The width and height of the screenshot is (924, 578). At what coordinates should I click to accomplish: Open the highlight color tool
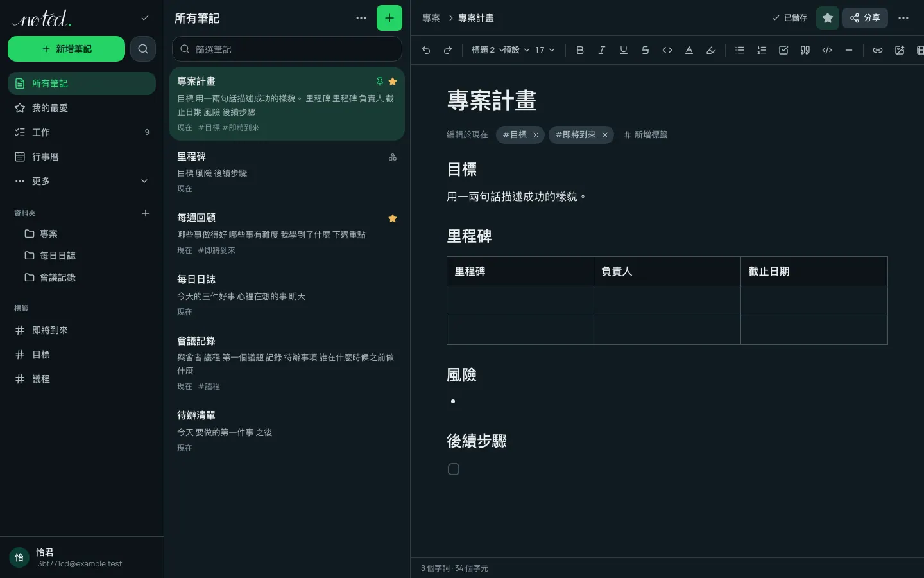[x=711, y=50]
